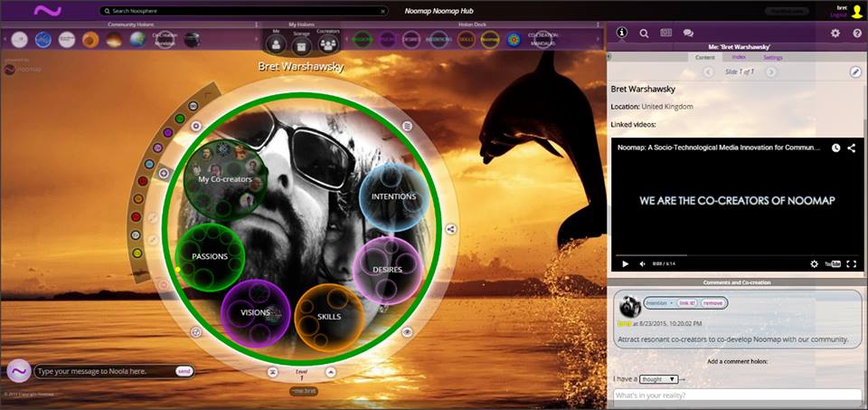The image size is (868, 410).
Task: Open the ID card panel icon
Action: tap(666, 33)
